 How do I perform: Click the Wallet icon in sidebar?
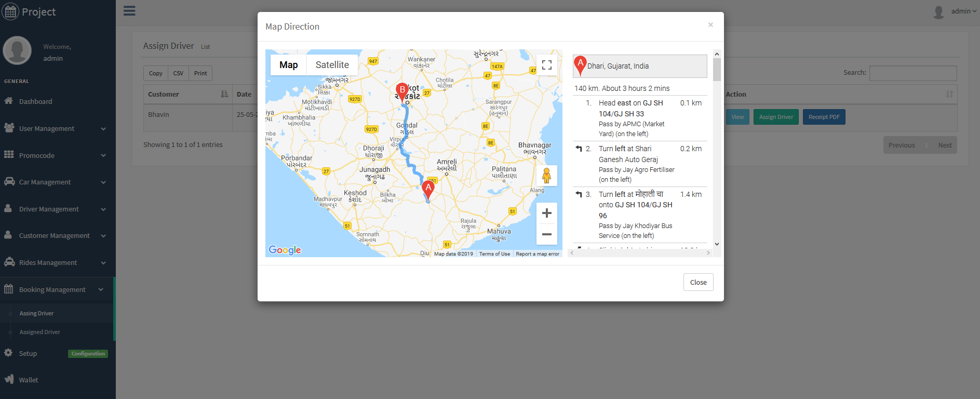coord(9,379)
